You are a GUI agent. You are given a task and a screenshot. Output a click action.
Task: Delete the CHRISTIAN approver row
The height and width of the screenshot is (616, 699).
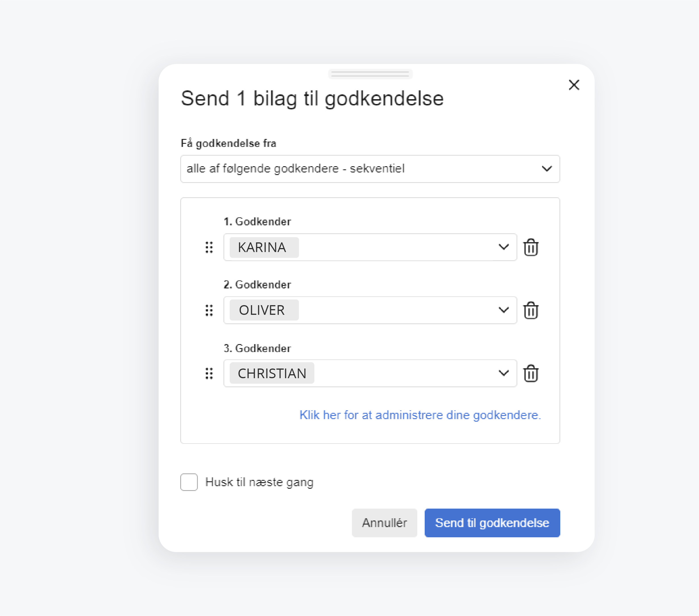[531, 373]
